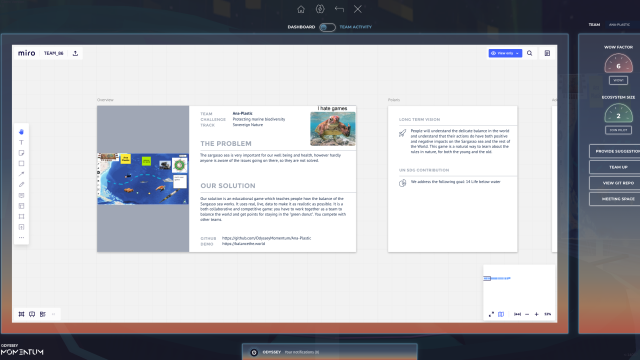Open the board search magnifier
The height and width of the screenshot is (360, 640).
[x=529, y=53]
